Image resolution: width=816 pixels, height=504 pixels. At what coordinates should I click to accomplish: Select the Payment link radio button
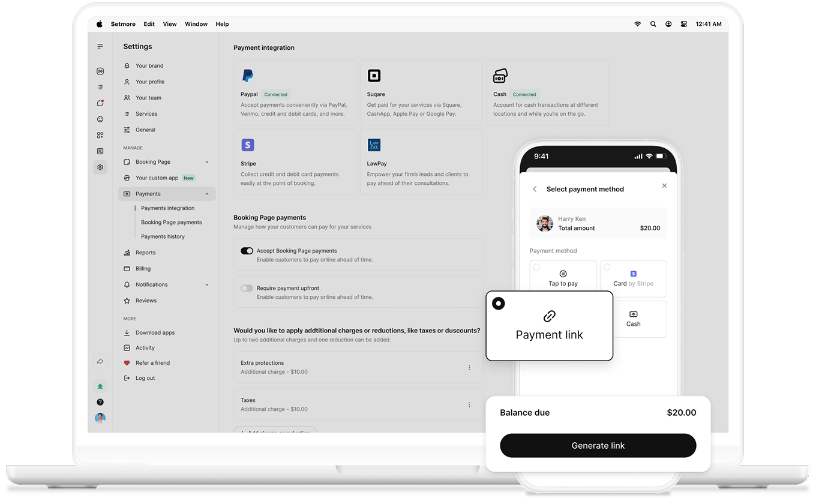coord(498,304)
